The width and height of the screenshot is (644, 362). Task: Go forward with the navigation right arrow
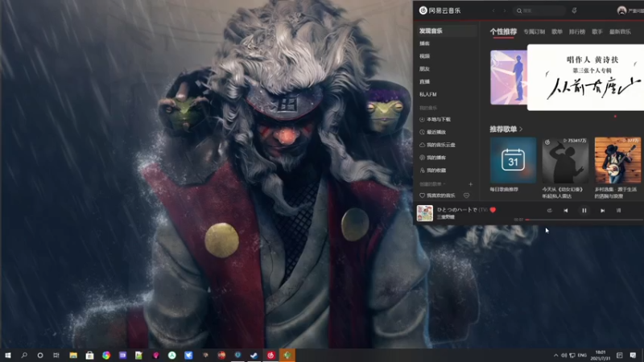click(x=505, y=10)
